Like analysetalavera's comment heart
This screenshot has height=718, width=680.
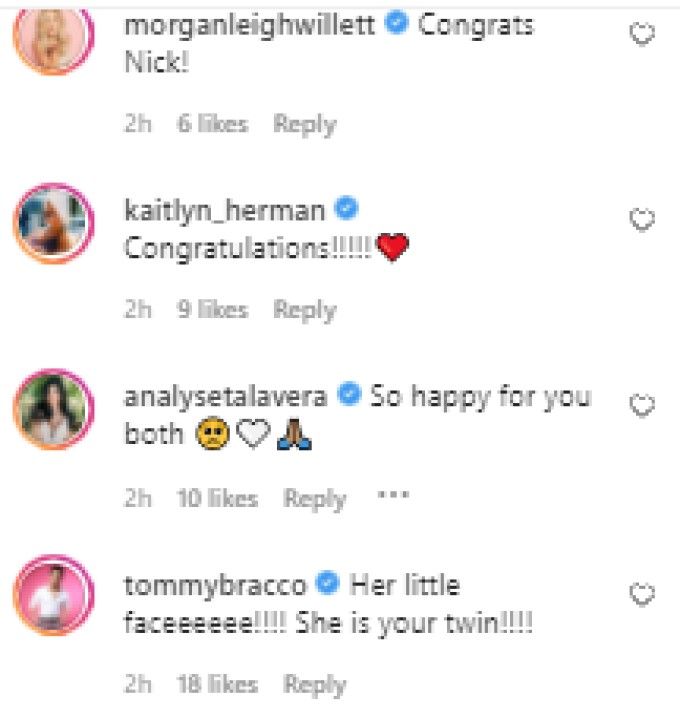tap(642, 405)
